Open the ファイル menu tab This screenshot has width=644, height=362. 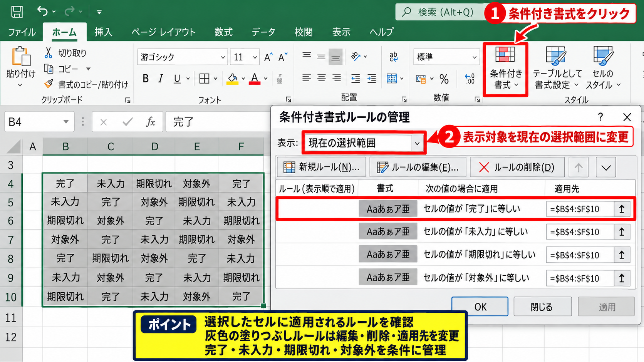(22, 32)
